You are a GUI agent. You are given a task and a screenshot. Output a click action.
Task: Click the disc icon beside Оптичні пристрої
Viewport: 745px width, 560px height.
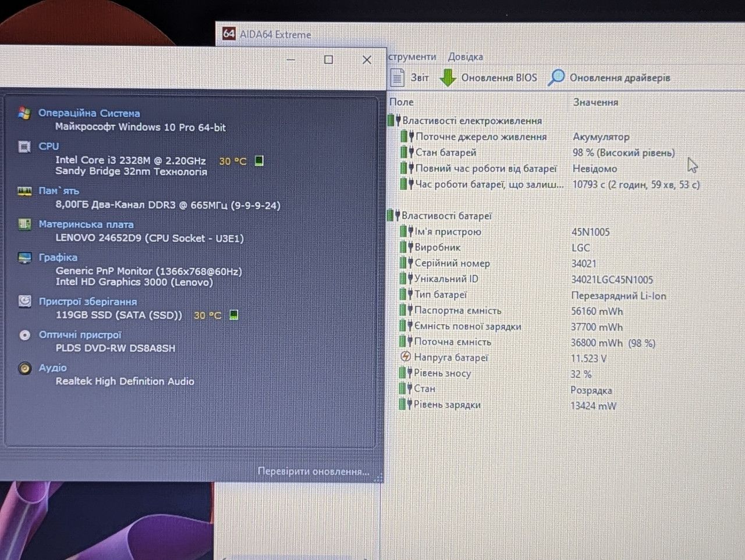[x=24, y=335]
